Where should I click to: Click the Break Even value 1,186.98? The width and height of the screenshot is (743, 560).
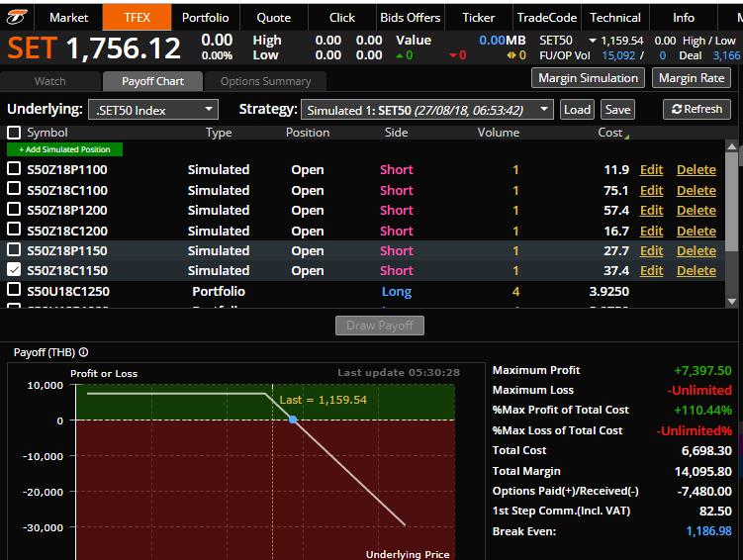[x=708, y=530]
